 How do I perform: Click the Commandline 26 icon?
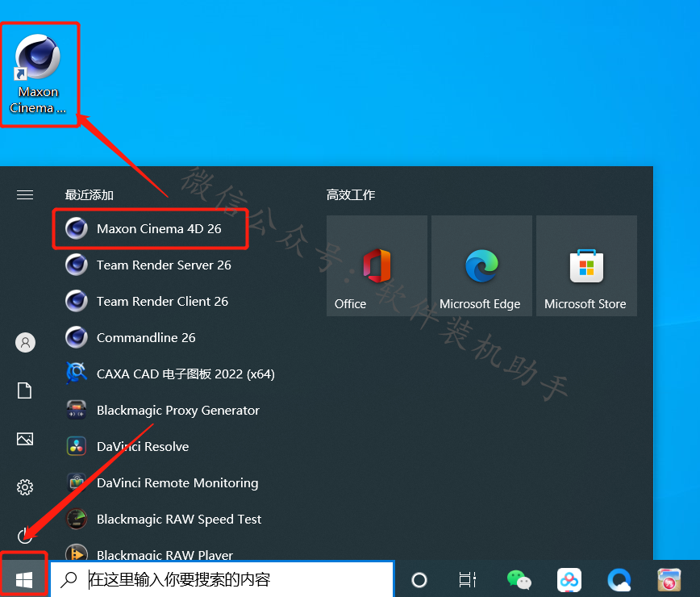pos(77,337)
